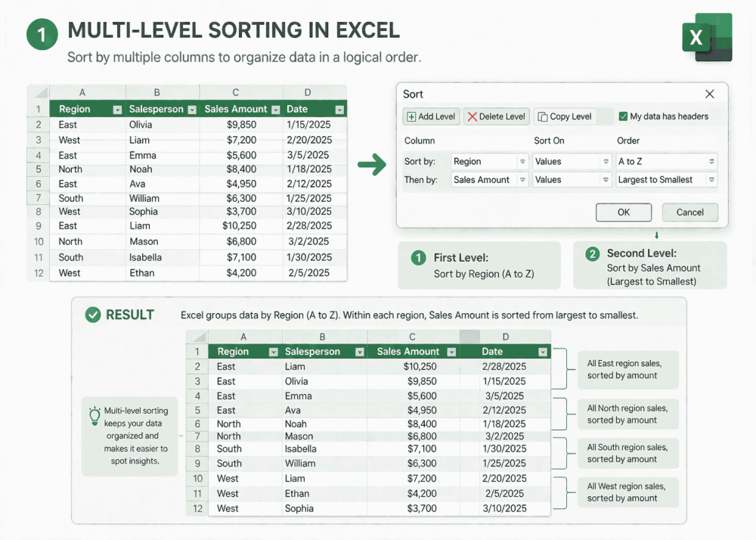Click the plus icon on Add Level
756x540 pixels.
pyautogui.click(x=412, y=116)
